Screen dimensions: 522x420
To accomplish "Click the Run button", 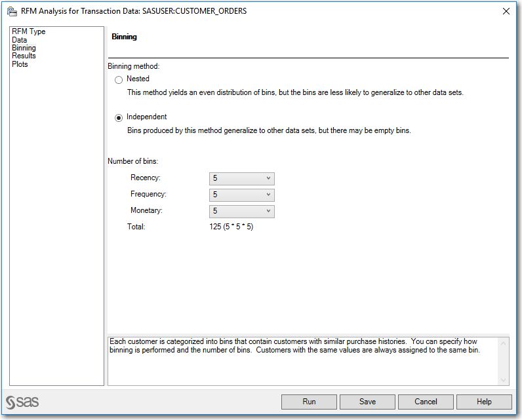I will pyautogui.click(x=309, y=402).
